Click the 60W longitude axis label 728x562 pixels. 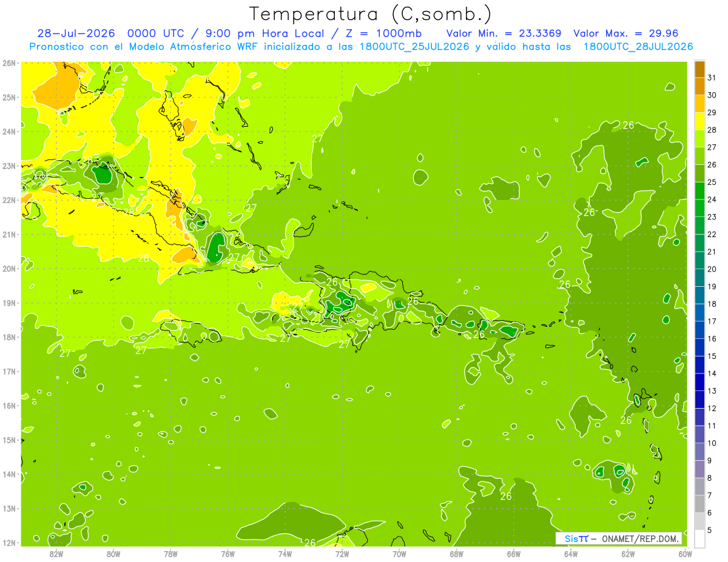click(685, 554)
